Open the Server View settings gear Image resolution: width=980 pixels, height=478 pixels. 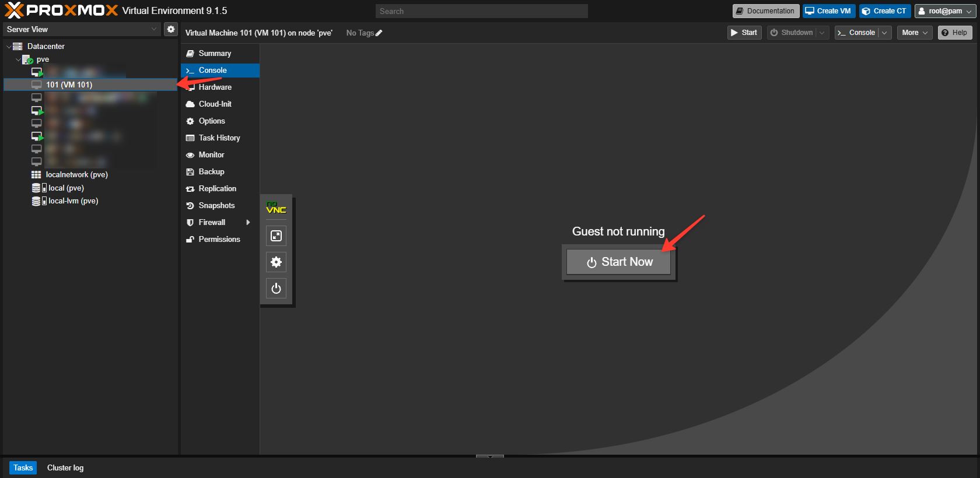pos(171,29)
